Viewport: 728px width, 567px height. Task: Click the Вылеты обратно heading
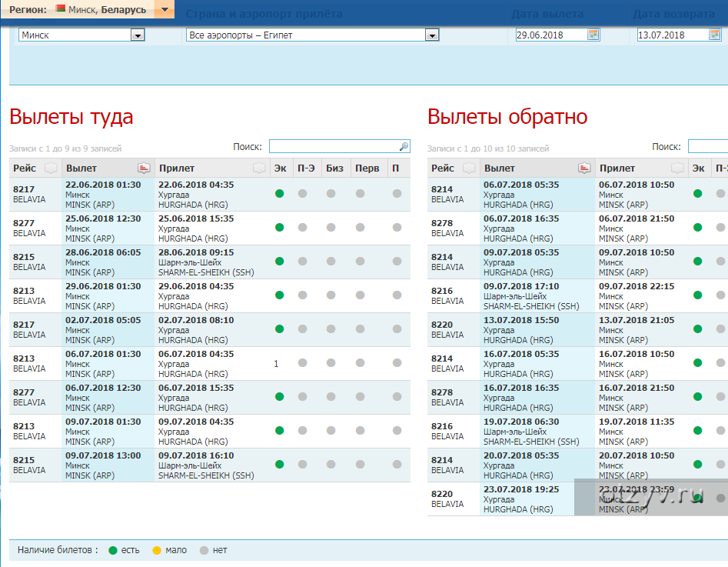coord(507,116)
